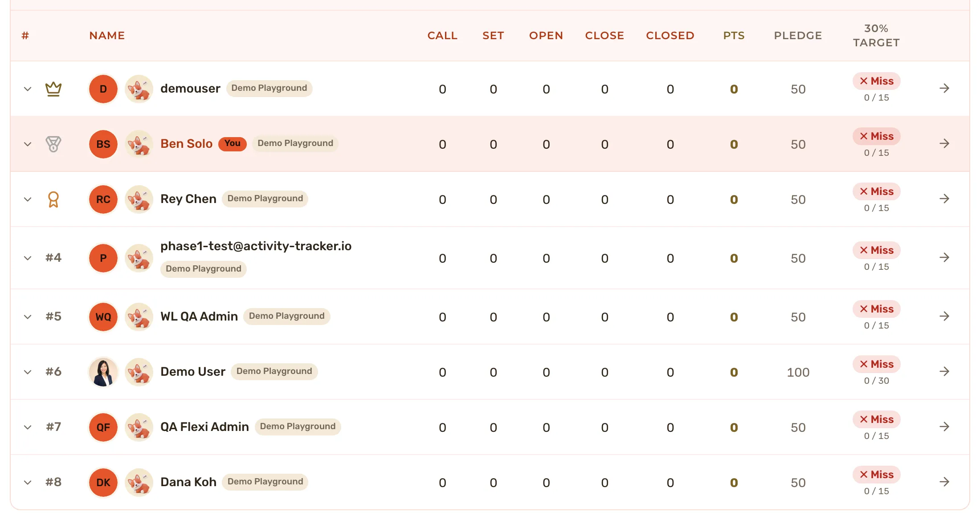
Task: Click the PLEDGE column header
Action: (x=798, y=36)
